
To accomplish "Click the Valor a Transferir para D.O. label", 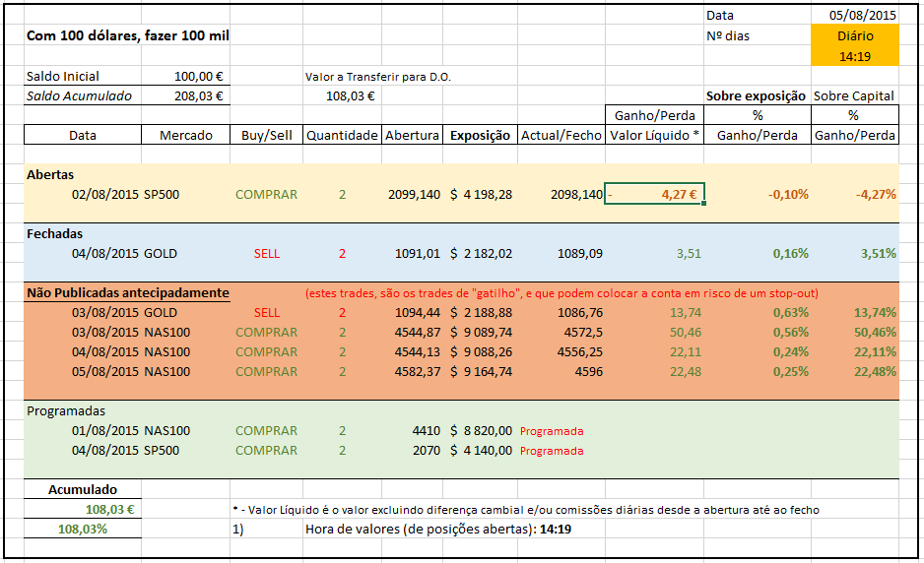I will coord(378,77).
